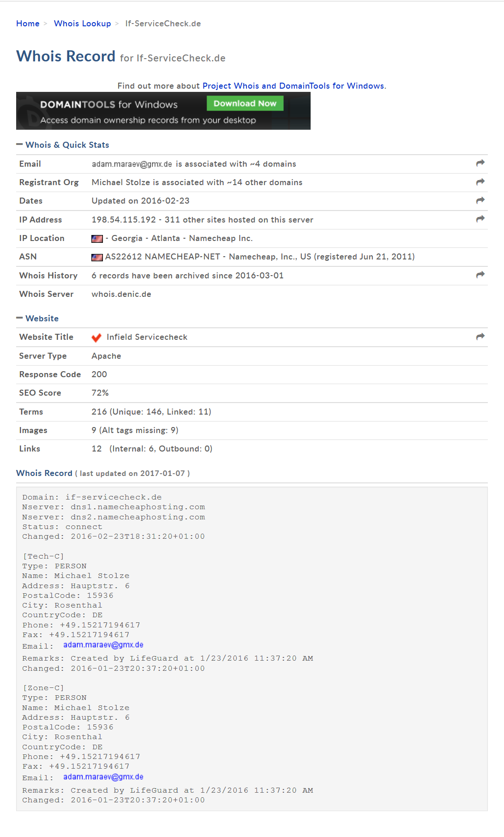
Task: Click 'If-ServiceCheck.de' breadcrumb text
Action: coord(163,24)
